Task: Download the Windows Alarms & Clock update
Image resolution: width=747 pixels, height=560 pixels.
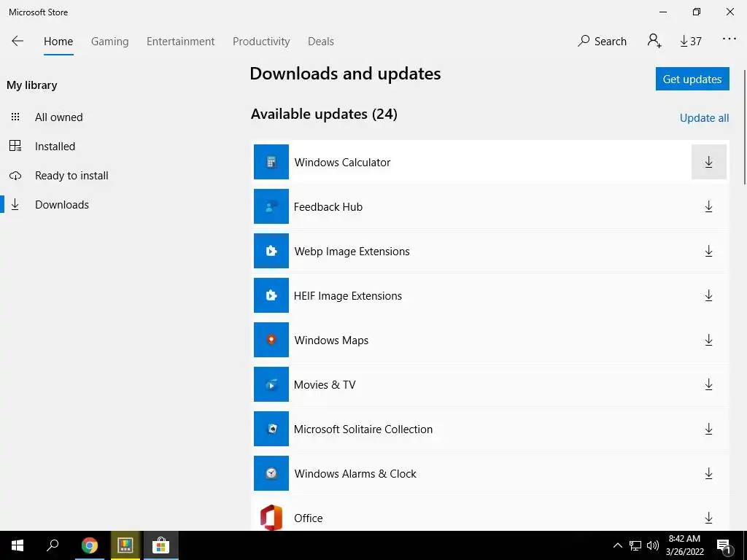Action: pos(708,473)
